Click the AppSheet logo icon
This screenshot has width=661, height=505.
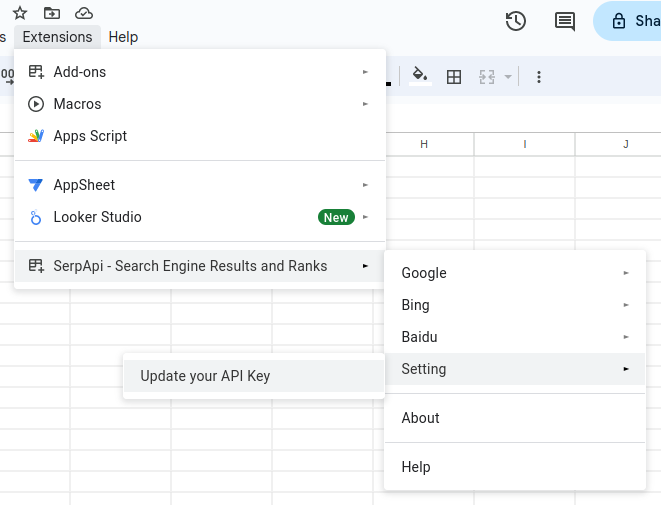coord(35,185)
